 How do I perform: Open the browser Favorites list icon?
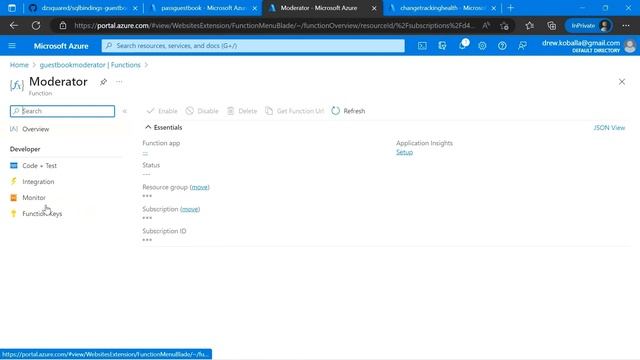tap(529, 26)
